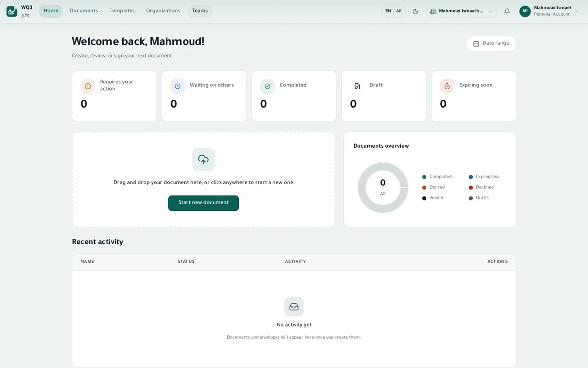Click the Recent activity heading
This screenshot has height=368, width=588.
click(x=97, y=242)
